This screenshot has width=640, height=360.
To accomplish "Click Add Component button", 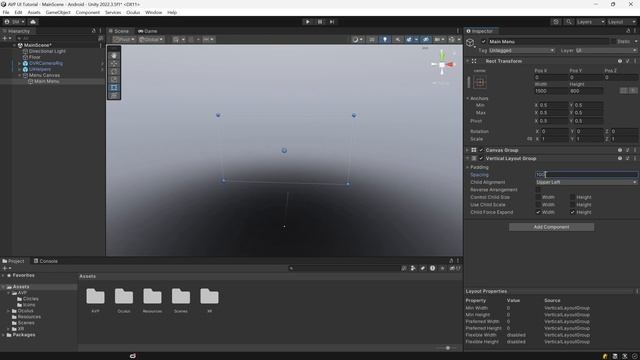I will click(x=551, y=227).
